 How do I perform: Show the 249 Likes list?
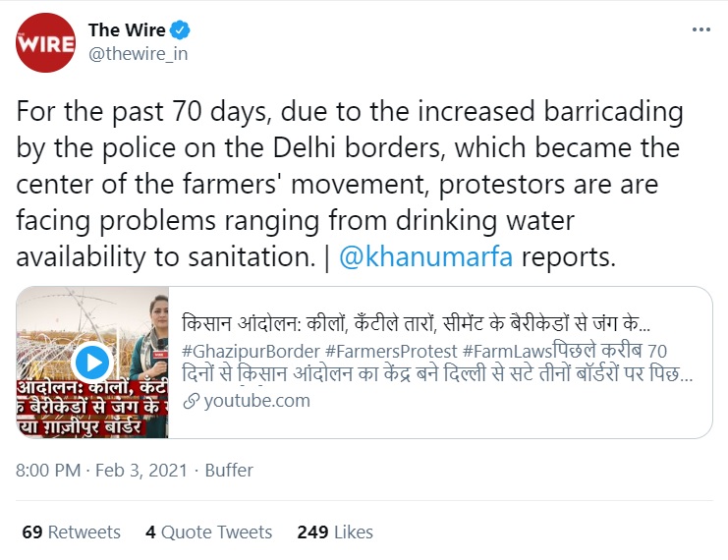(x=335, y=532)
